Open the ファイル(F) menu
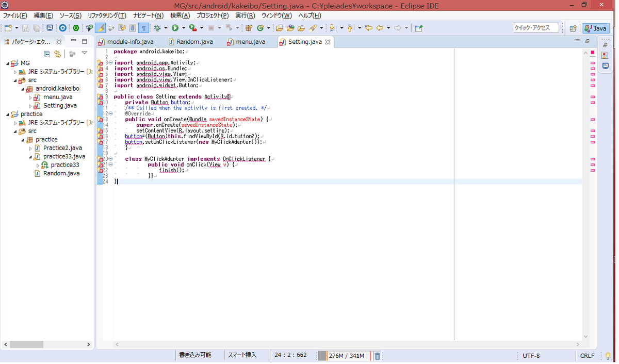The height and width of the screenshot is (364, 619). point(15,15)
